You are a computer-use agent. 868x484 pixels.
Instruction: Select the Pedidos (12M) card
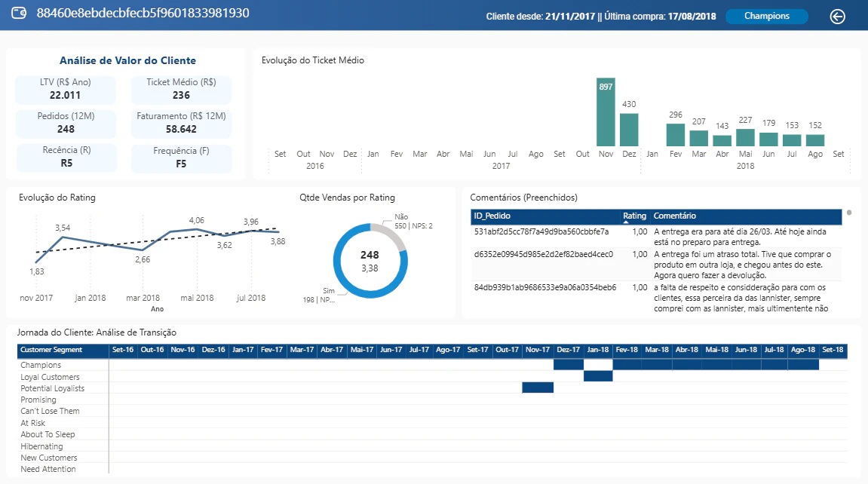(x=66, y=123)
